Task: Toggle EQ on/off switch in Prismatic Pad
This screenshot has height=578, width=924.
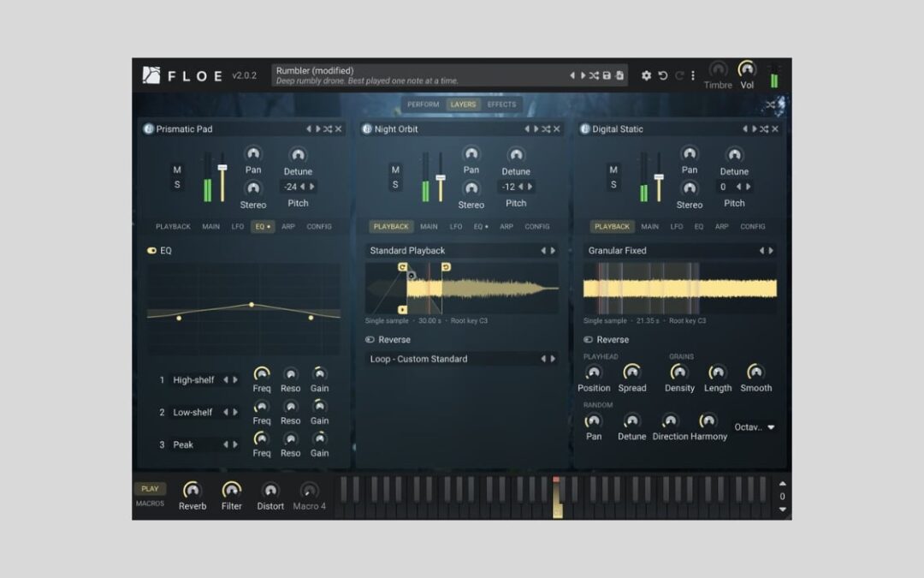Action: [151, 251]
